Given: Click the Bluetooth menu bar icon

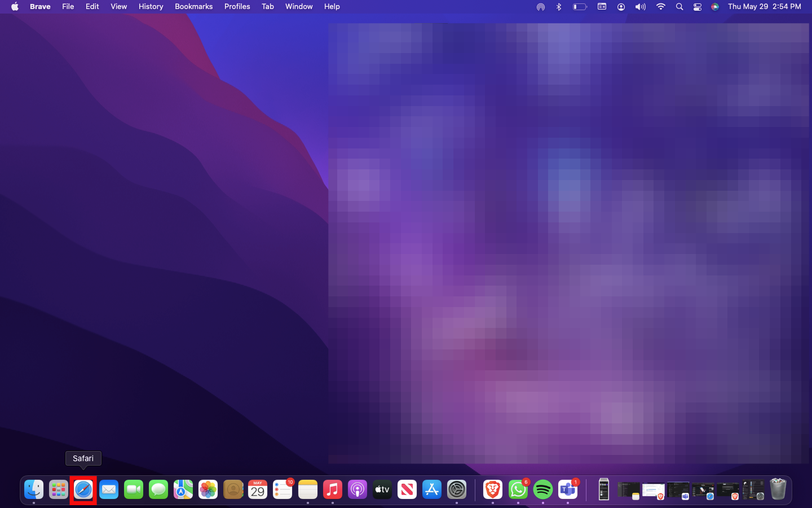Looking at the screenshot, I should (x=559, y=7).
